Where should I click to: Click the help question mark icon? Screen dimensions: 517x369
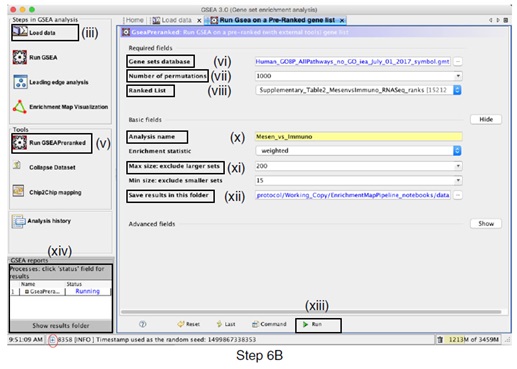(x=142, y=324)
